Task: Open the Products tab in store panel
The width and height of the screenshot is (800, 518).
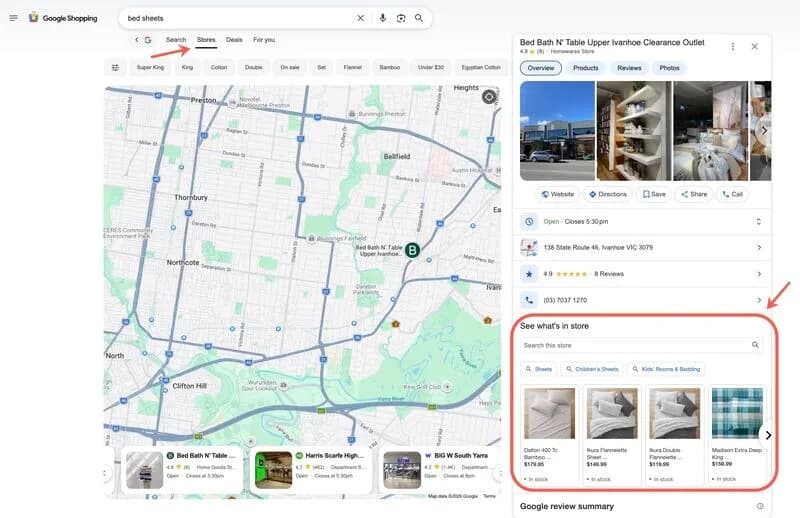Action: pyautogui.click(x=586, y=68)
